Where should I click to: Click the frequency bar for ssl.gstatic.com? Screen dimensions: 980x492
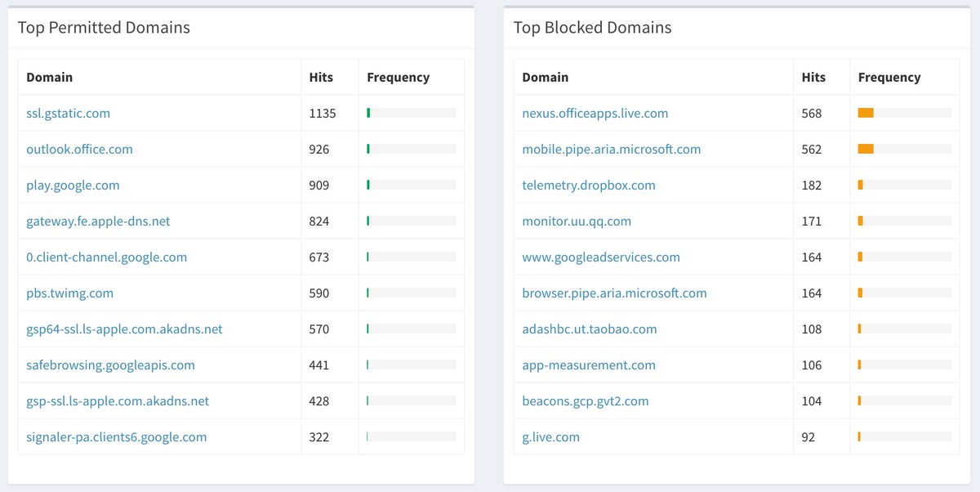pyautogui.click(x=412, y=114)
